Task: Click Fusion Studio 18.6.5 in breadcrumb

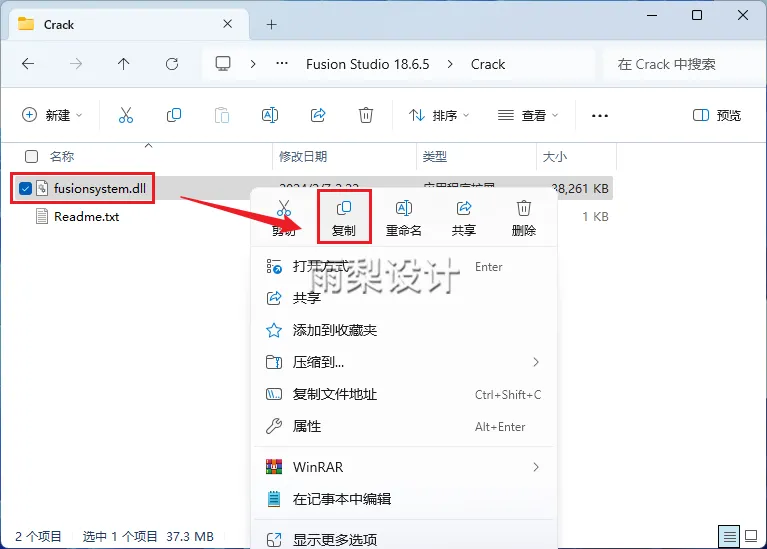Action: [367, 64]
